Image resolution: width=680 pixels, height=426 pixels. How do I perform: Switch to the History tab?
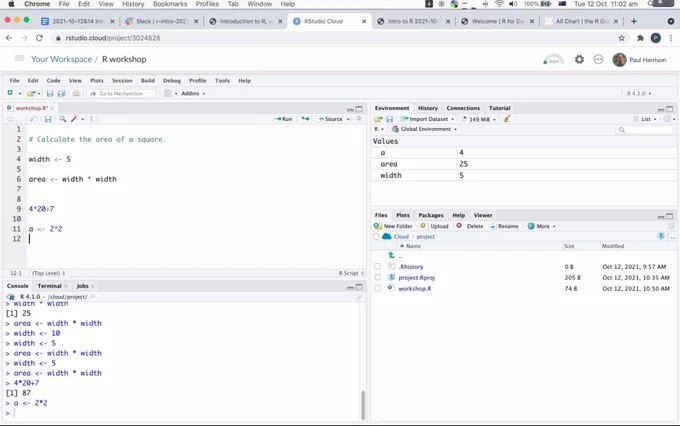point(428,108)
